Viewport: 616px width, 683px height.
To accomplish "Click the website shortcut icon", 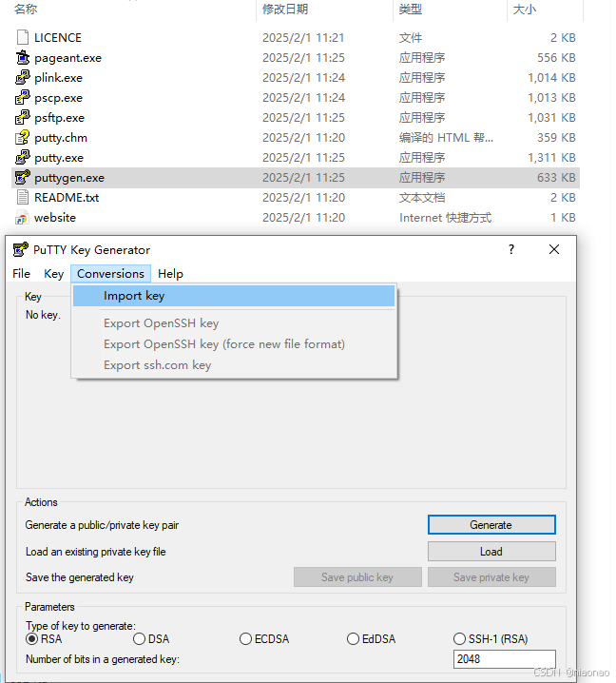I will (x=22, y=218).
